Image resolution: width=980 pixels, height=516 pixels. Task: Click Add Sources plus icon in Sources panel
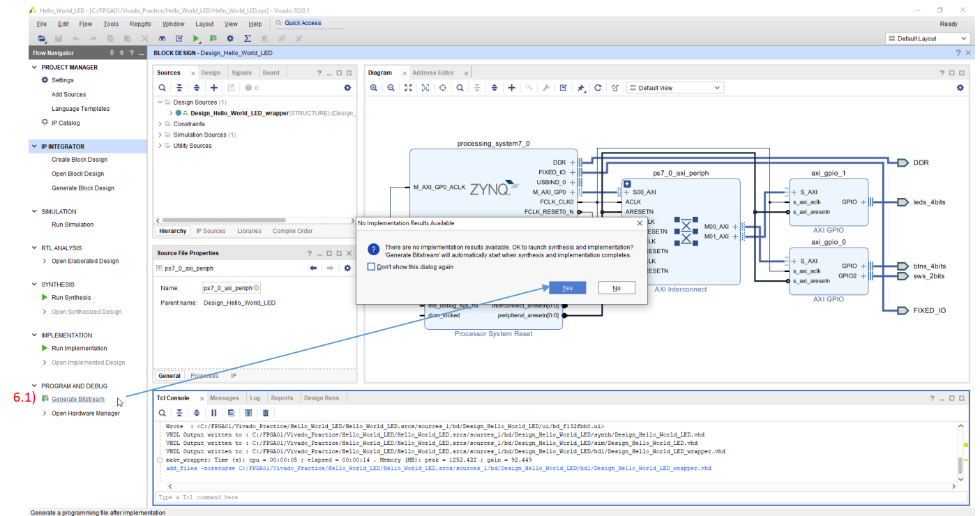(214, 88)
